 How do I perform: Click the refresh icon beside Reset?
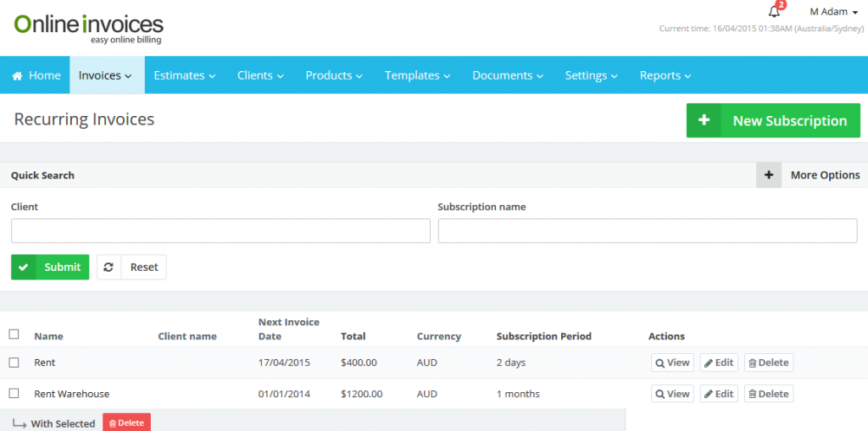pos(108,267)
